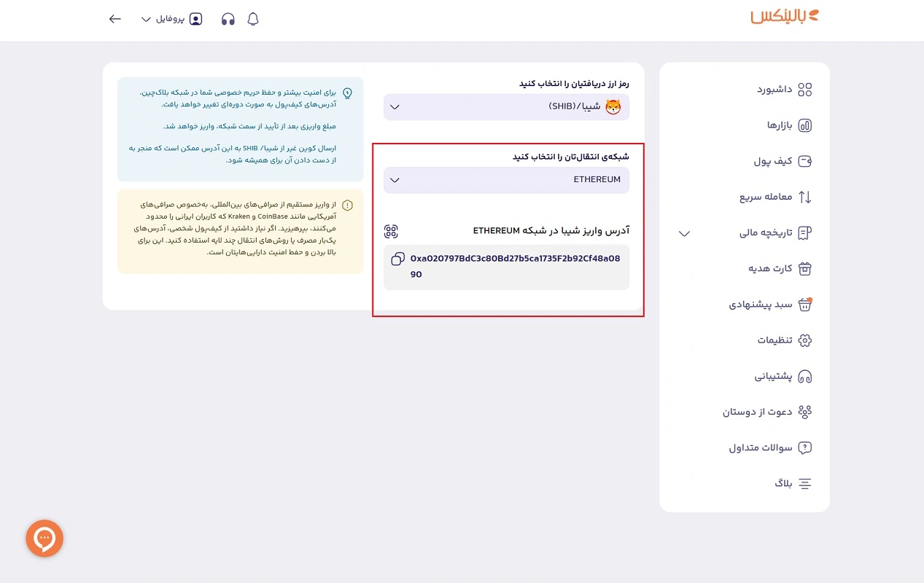Select the deposit address text 0xa020797...
The image size is (924, 583).
pyautogui.click(x=515, y=267)
